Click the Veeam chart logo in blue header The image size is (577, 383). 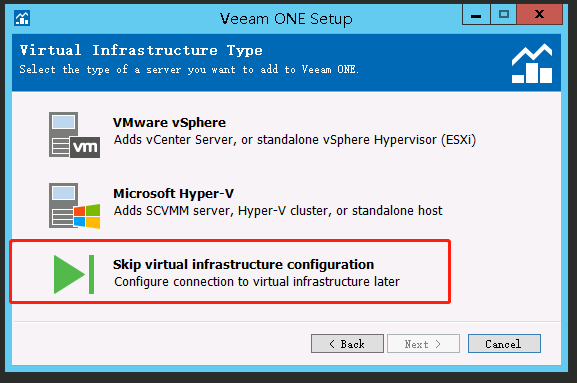coord(532,64)
